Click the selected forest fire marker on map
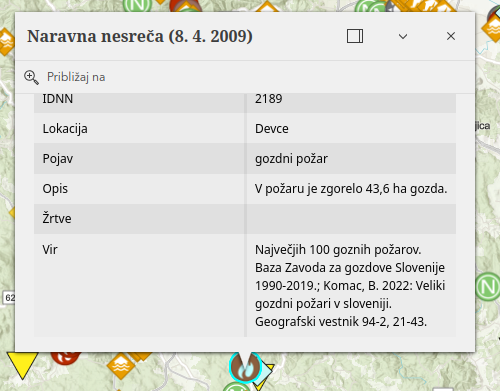The width and height of the screenshot is (500, 391). [245, 367]
